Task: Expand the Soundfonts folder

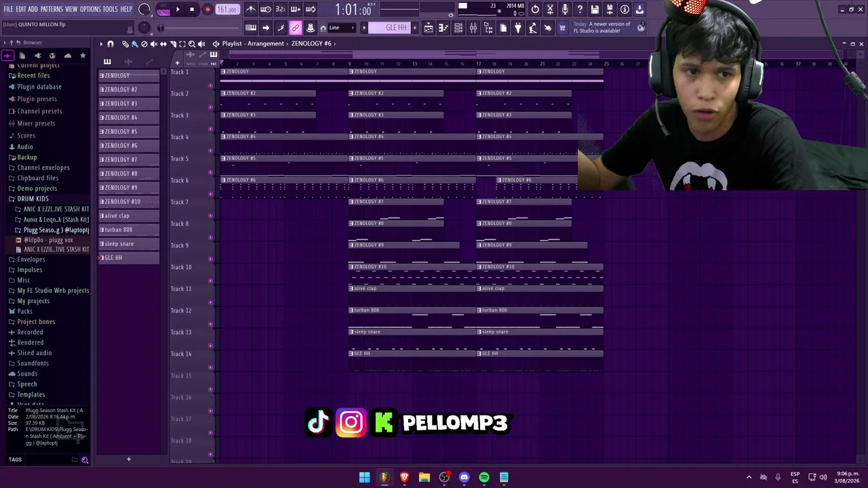Action: (33, 363)
